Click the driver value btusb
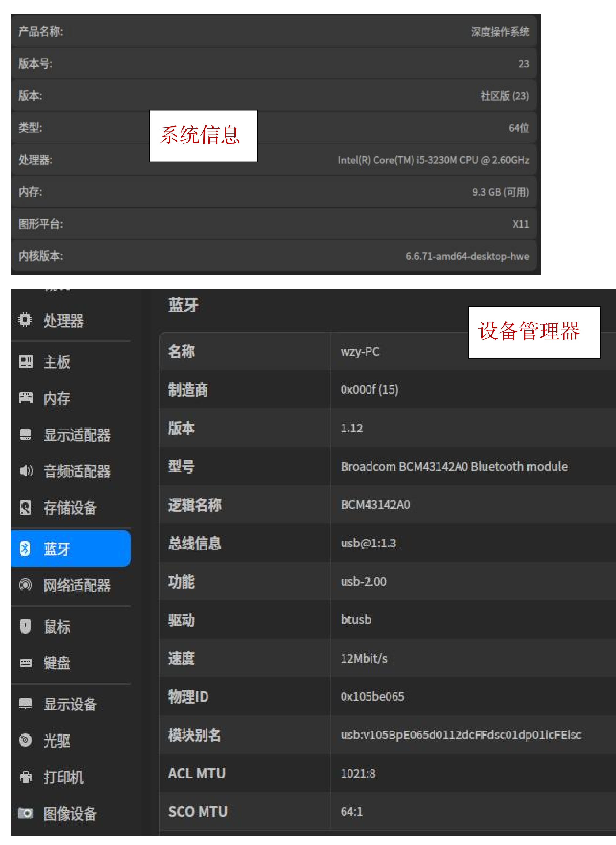Screen dimensions: 616x845 (356, 619)
